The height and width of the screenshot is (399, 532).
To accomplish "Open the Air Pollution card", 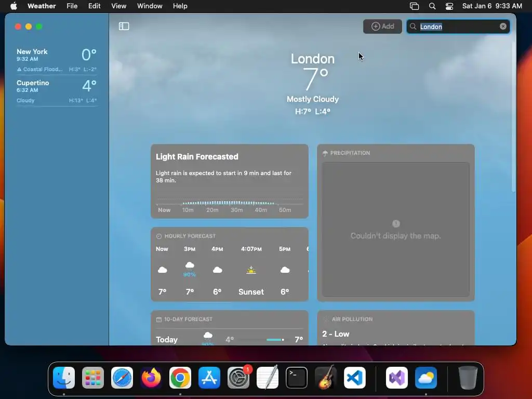I will pos(395,328).
